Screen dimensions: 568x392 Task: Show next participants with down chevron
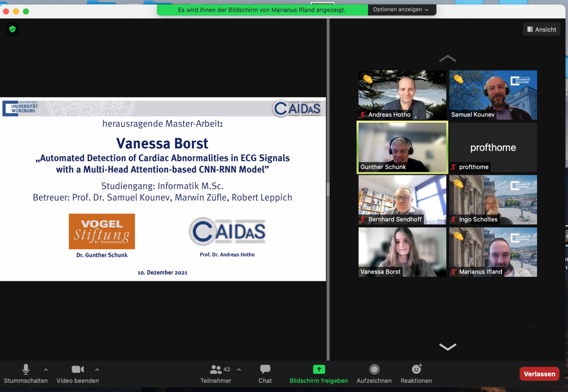pyautogui.click(x=447, y=347)
